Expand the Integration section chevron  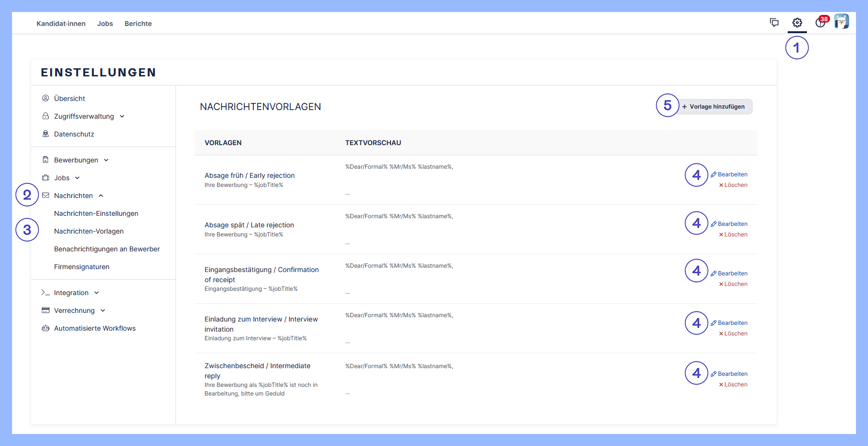(x=97, y=293)
